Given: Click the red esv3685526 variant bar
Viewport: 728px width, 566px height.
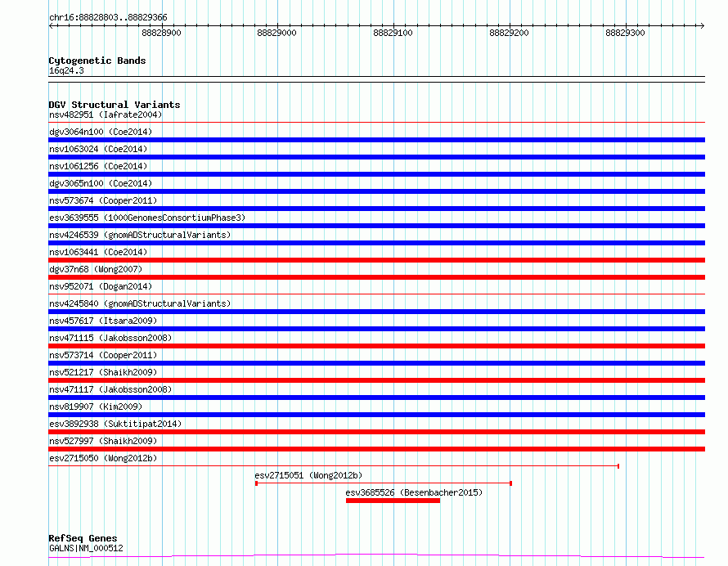Looking at the screenshot, I should 393,501.
